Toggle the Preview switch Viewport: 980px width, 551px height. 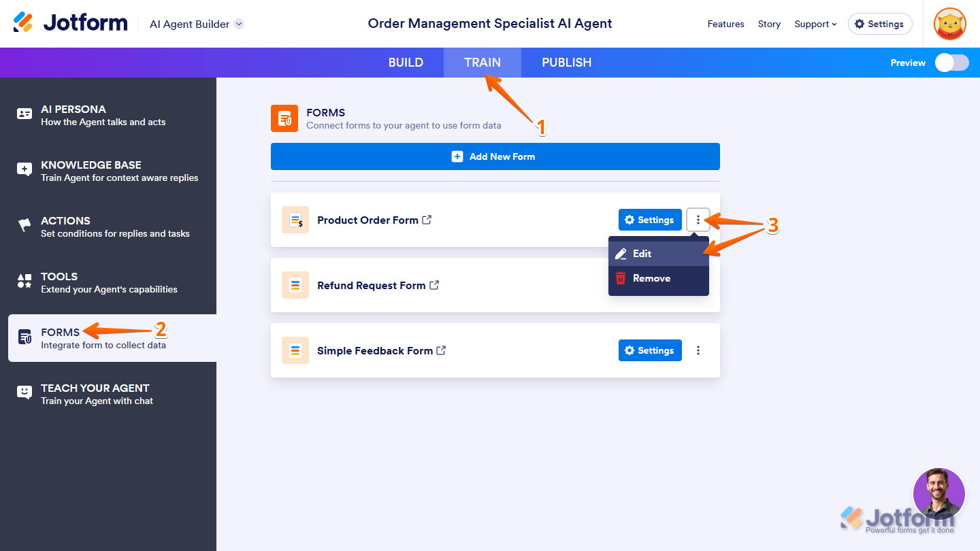point(951,63)
